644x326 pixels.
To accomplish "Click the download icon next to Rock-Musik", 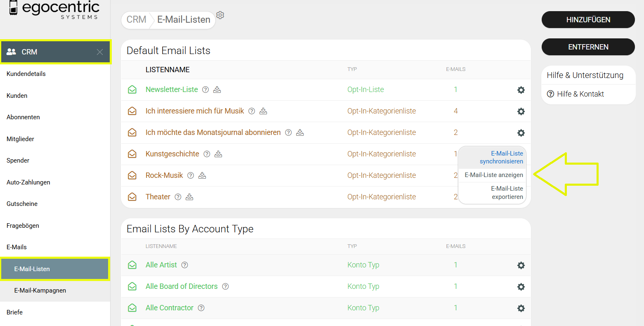I will [202, 175].
